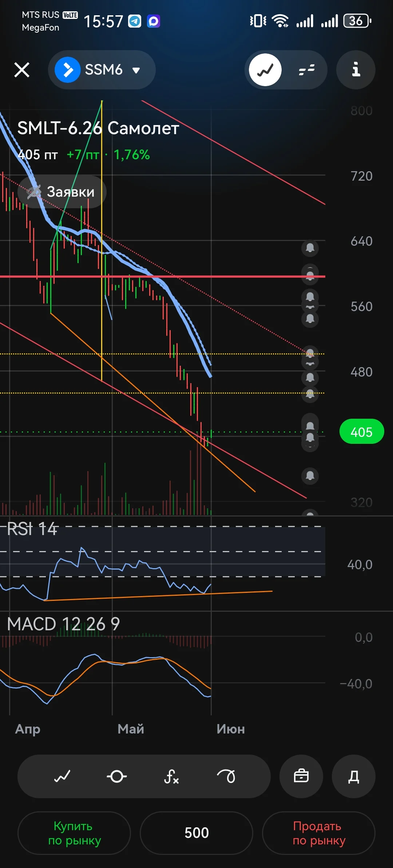Tap Купить по рынку button

tap(74, 833)
